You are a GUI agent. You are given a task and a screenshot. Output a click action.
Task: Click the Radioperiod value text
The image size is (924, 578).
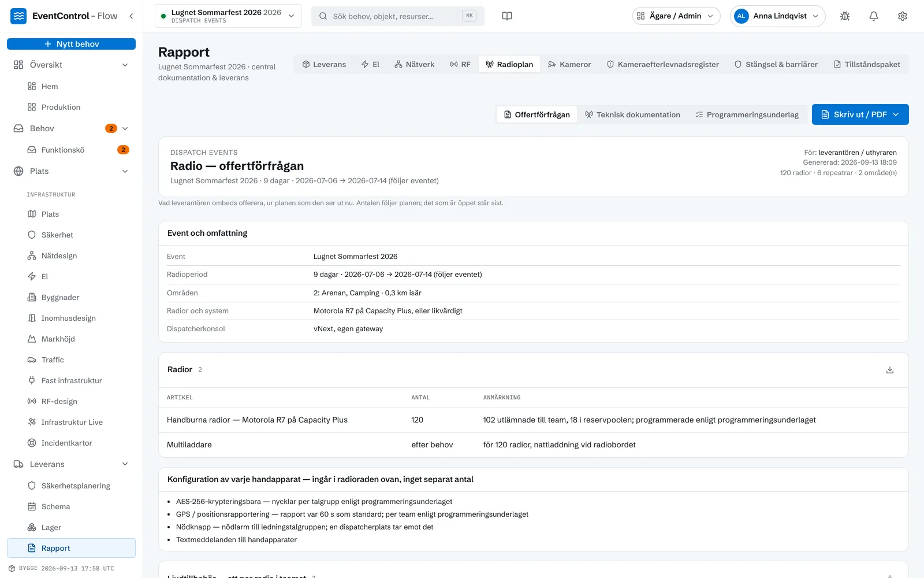pos(398,275)
